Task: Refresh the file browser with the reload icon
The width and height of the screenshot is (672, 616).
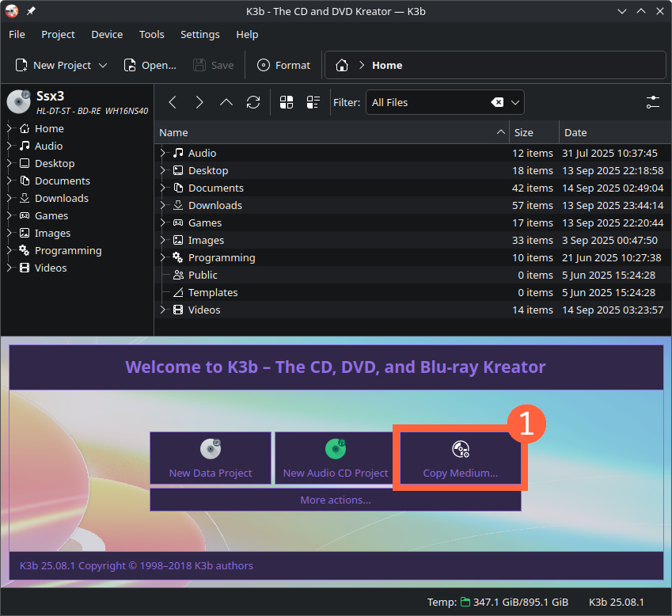Action: point(253,102)
